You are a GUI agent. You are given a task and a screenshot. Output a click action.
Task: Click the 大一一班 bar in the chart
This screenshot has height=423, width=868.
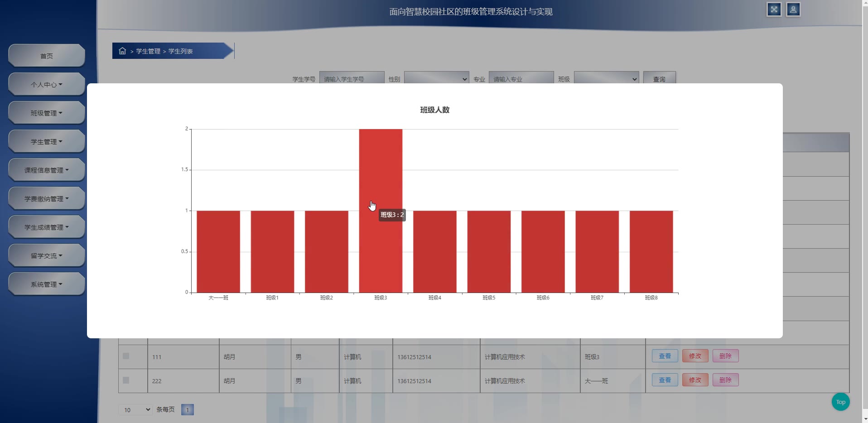pos(218,251)
